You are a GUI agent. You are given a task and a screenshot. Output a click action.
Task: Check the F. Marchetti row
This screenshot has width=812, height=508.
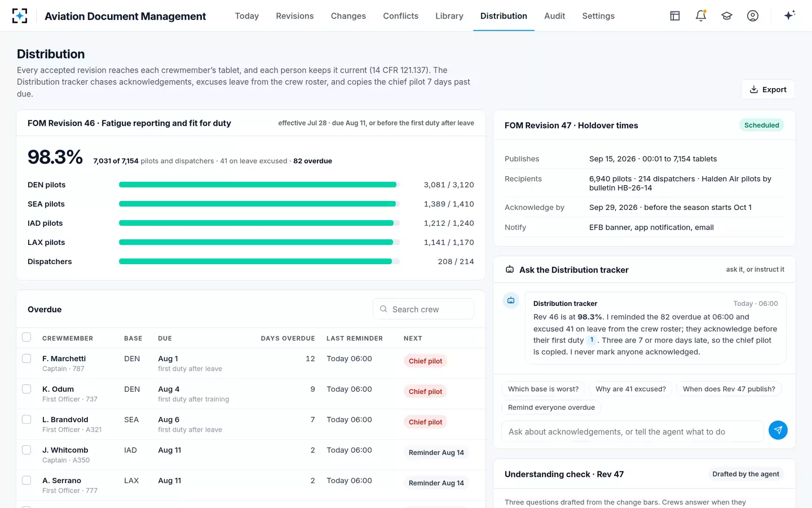27,358
